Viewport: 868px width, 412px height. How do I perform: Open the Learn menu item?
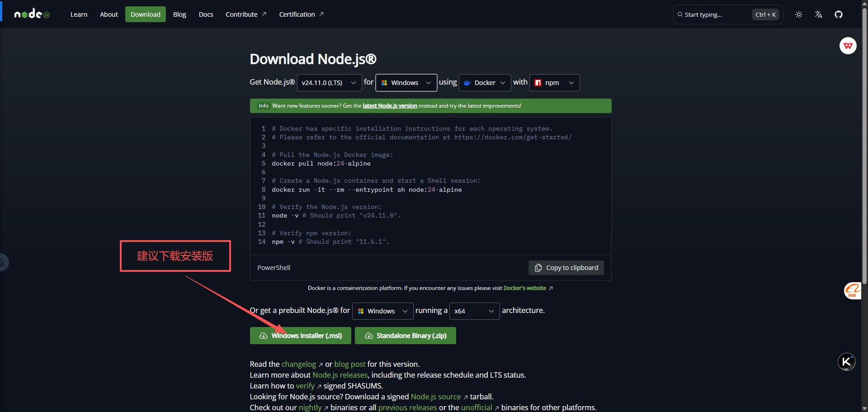click(x=79, y=14)
